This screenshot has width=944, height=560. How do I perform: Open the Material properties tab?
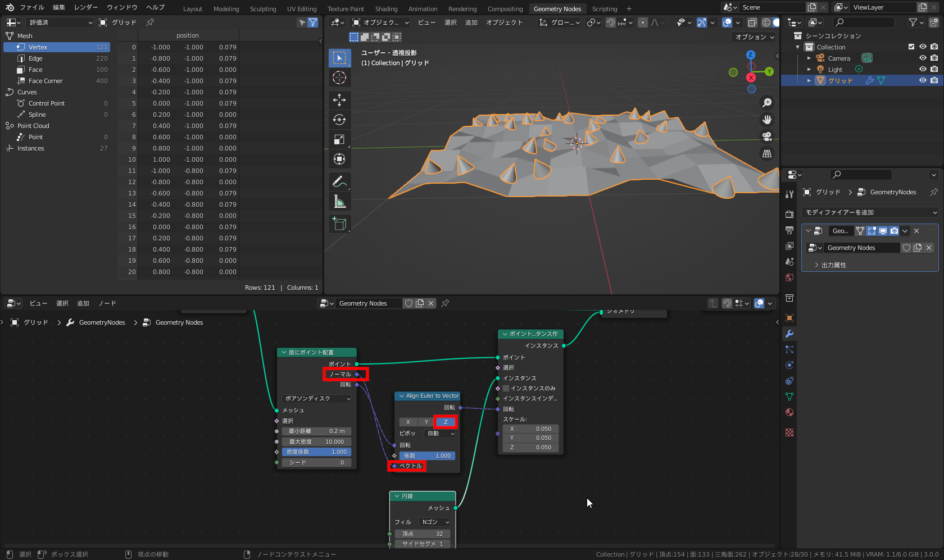[x=789, y=412]
